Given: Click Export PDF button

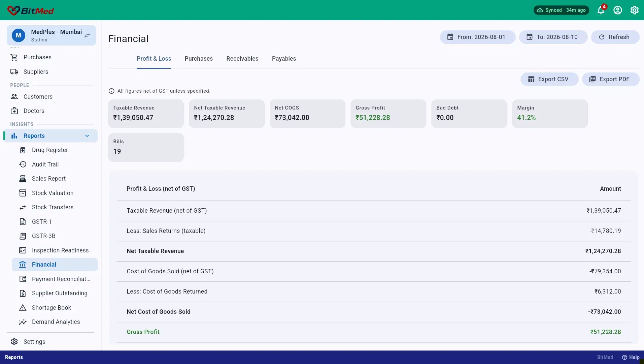Looking at the screenshot, I should (610, 79).
